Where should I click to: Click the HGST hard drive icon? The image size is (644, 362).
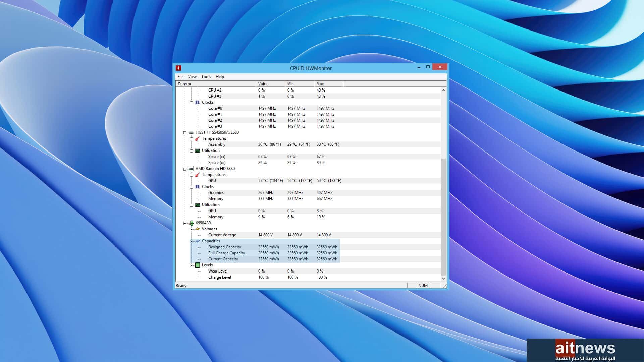coord(191,132)
